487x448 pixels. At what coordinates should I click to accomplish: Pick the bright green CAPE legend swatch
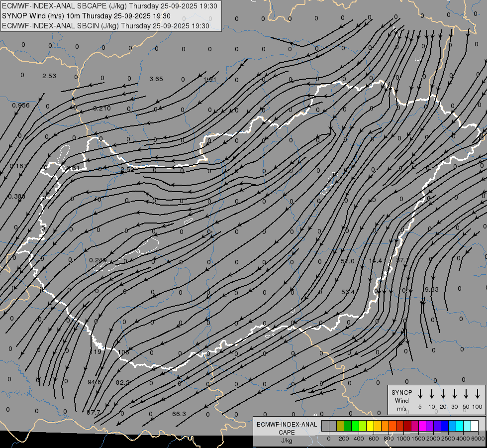click(355, 426)
